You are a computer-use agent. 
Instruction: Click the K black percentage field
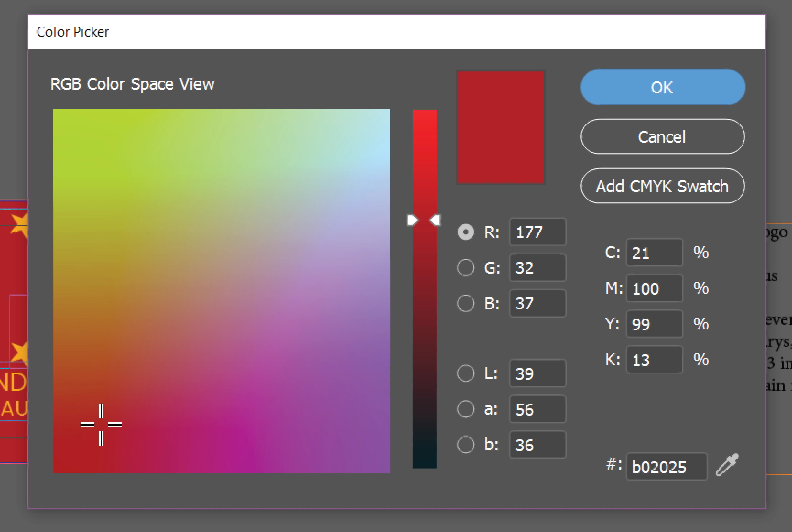(x=654, y=360)
